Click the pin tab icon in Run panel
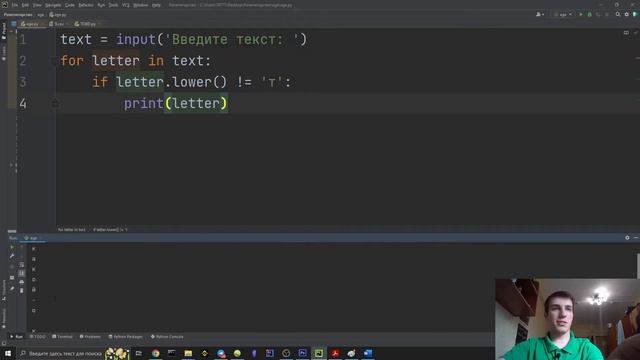This screenshot has width=640, height=360. tap(12, 289)
